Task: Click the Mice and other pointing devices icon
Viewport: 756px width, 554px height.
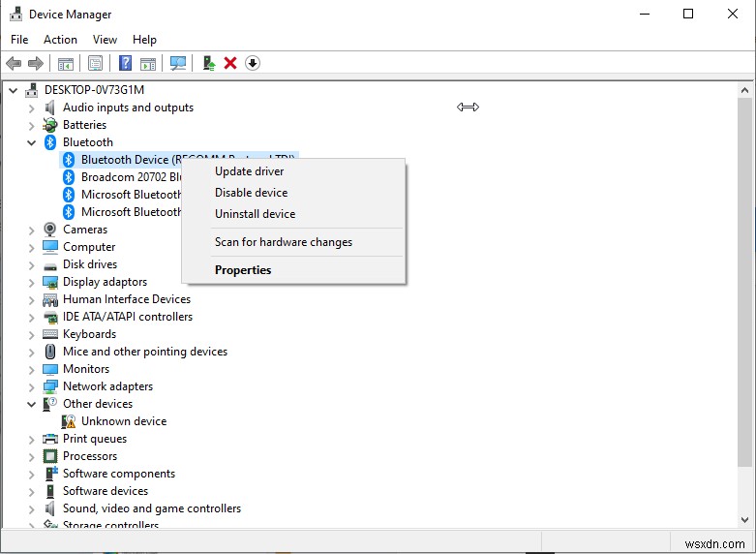Action: 49,352
